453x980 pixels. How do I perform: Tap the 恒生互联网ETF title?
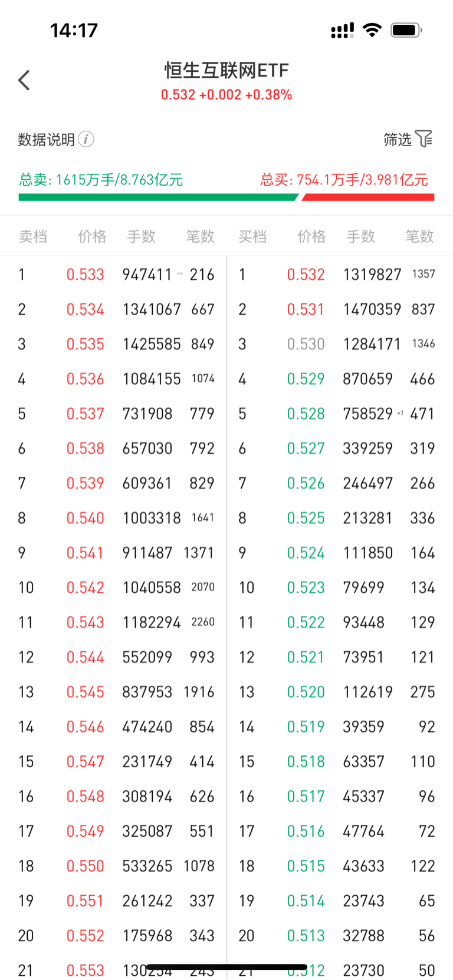[226, 71]
